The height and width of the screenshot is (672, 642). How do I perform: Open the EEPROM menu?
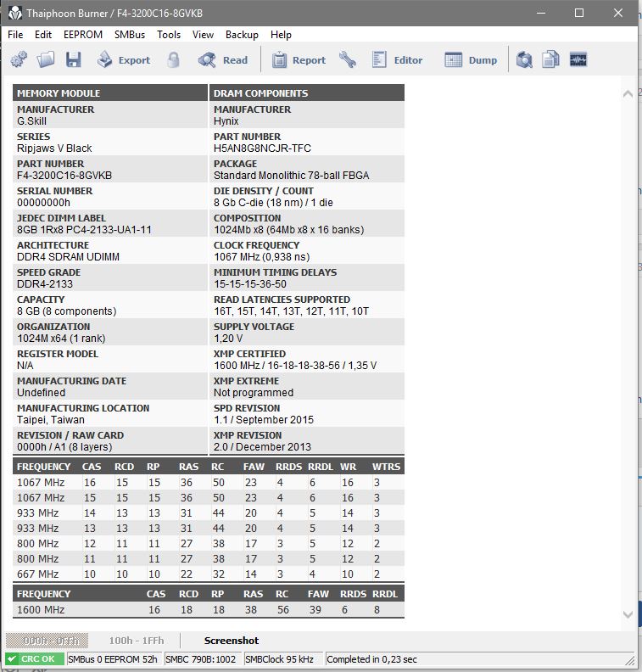coord(83,35)
